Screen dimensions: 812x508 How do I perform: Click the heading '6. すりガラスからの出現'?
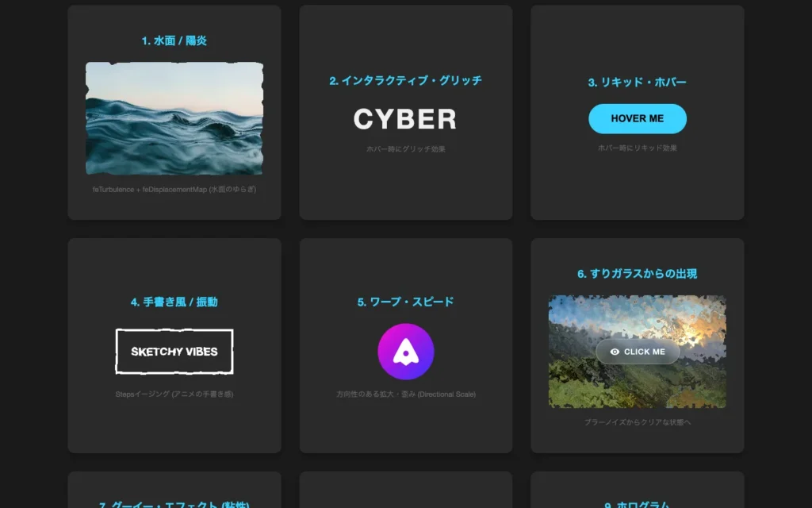[637, 274]
